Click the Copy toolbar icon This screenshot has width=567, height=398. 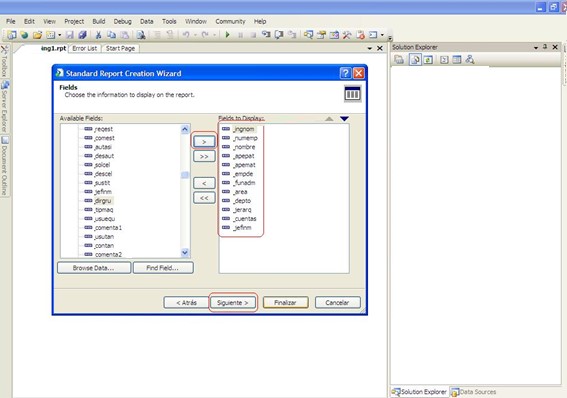click(111, 35)
